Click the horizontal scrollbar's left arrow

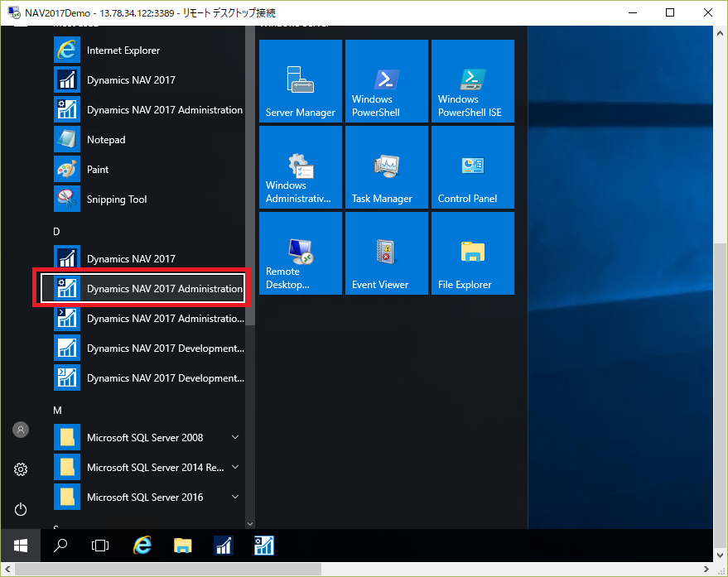(7, 569)
